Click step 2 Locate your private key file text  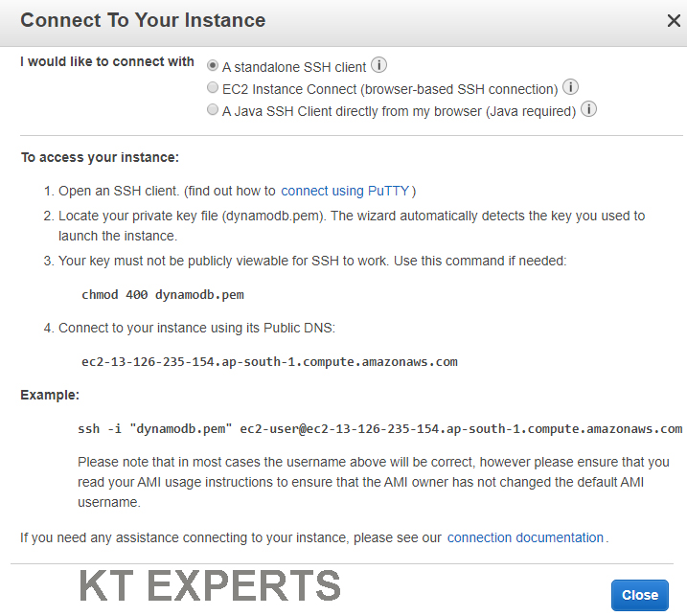[x=344, y=226]
